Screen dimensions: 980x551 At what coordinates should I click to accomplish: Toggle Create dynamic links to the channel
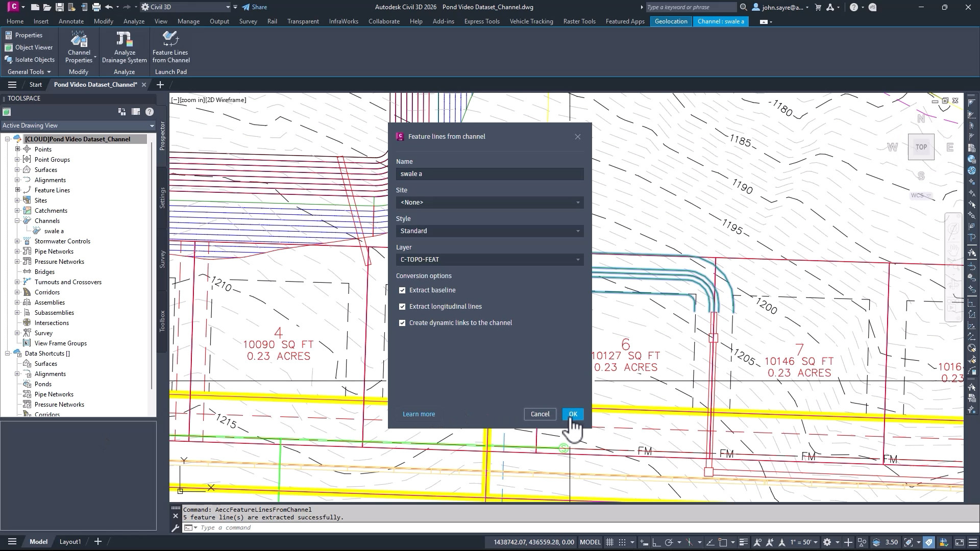coord(402,323)
